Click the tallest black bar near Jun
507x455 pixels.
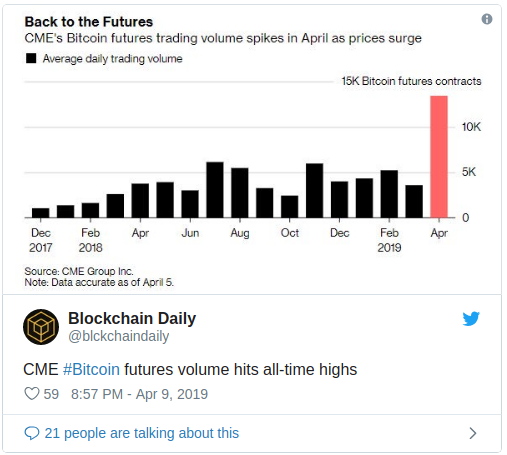215,190
